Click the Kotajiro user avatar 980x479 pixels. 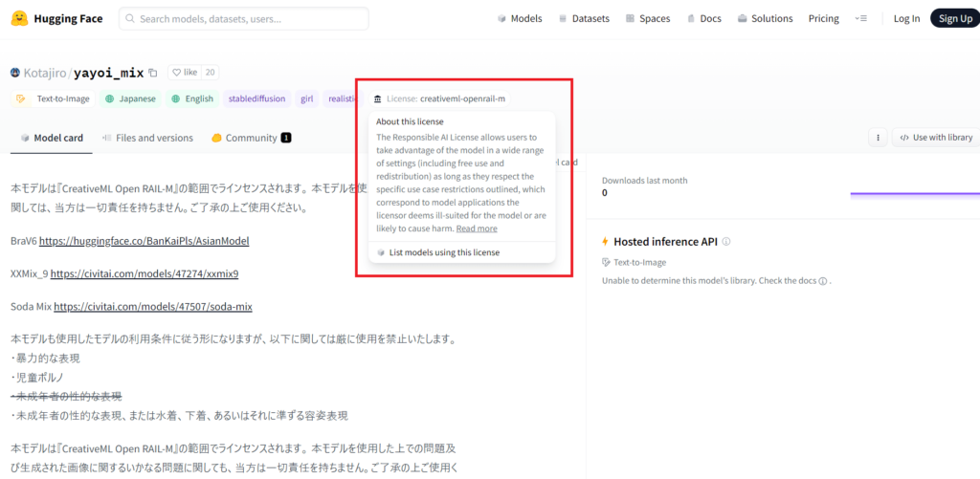click(x=15, y=73)
